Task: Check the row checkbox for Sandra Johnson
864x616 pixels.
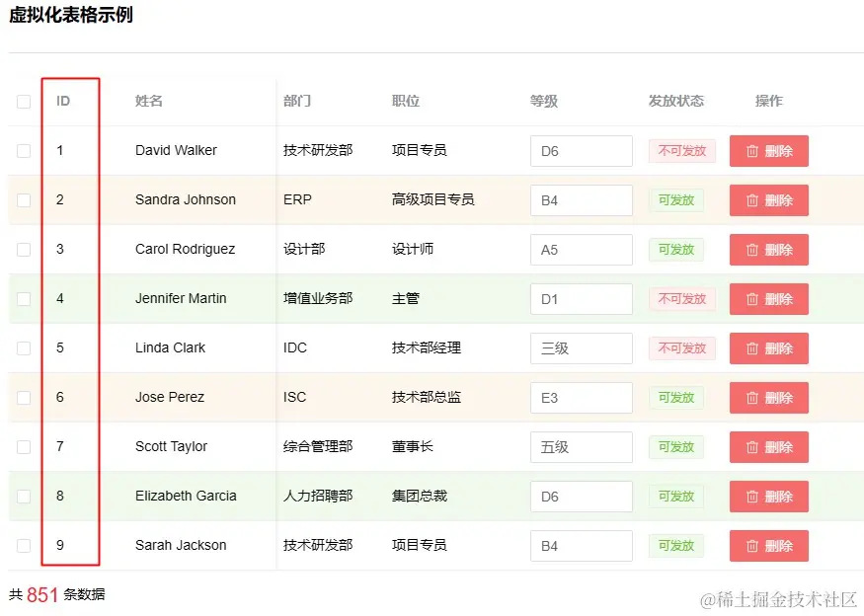Action: pos(24,200)
